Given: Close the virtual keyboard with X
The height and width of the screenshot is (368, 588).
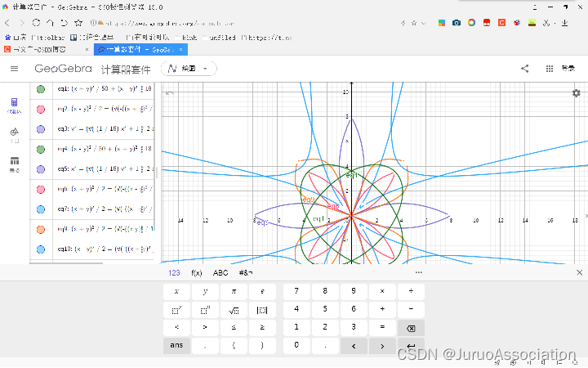Looking at the screenshot, I should (x=579, y=272).
